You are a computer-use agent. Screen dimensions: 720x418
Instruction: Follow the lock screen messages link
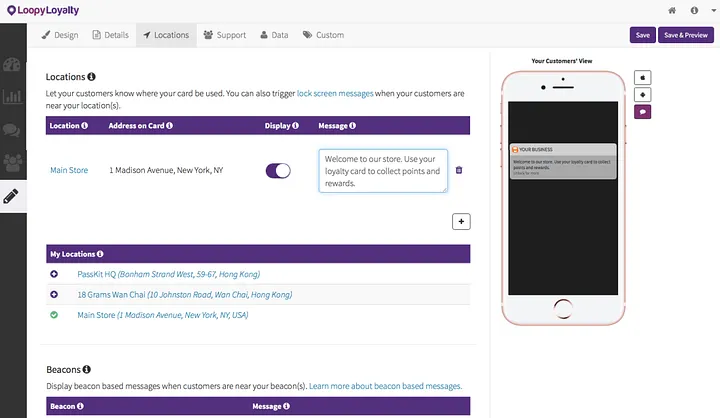pyautogui.click(x=335, y=93)
